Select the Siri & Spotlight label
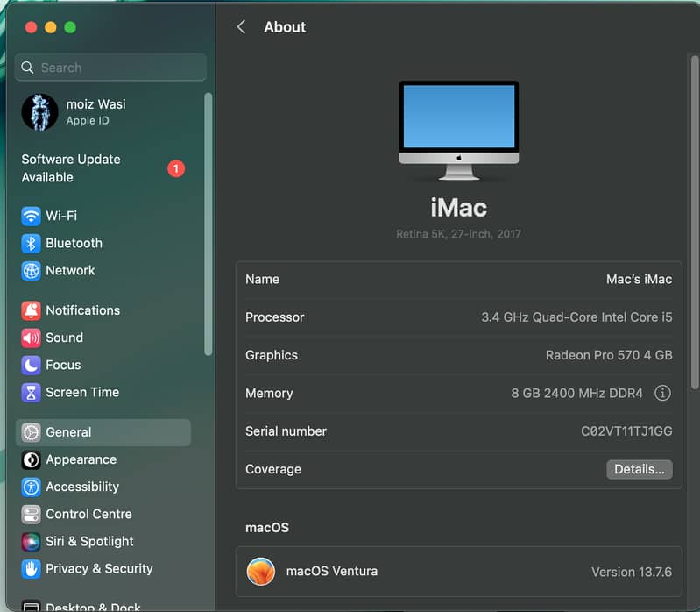This screenshot has width=700, height=612. click(89, 541)
